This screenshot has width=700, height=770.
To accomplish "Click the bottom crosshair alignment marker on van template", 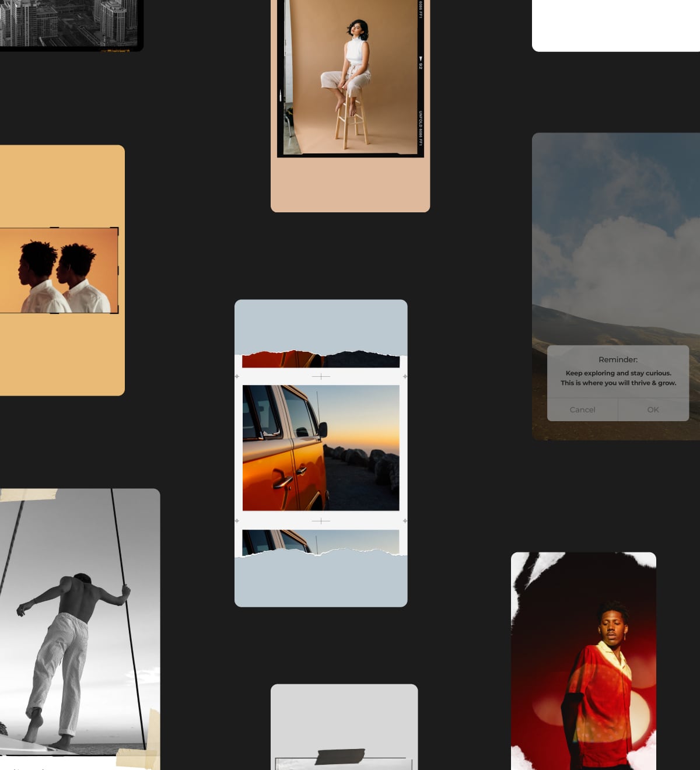I will [x=321, y=521].
